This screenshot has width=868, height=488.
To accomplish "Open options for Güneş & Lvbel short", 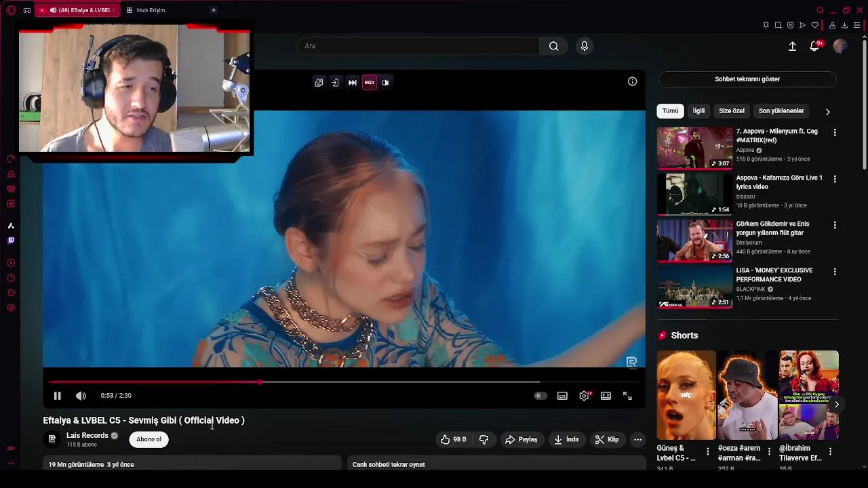I will click(x=708, y=451).
